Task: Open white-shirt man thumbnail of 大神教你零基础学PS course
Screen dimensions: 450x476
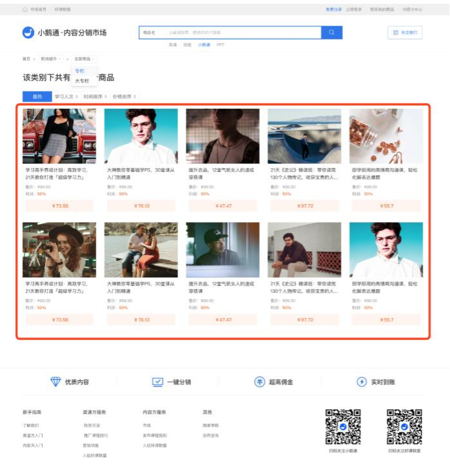Action: click(141, 137)
